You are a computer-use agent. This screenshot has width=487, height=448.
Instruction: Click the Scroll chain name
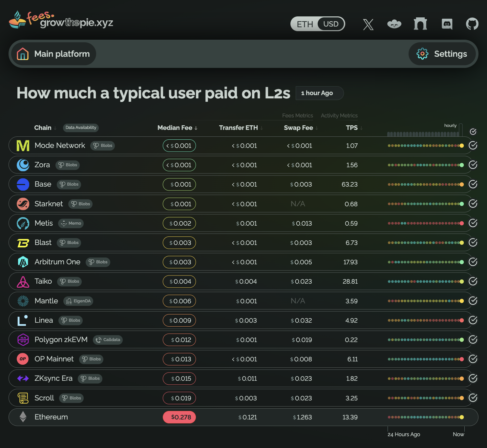[44, 398]
